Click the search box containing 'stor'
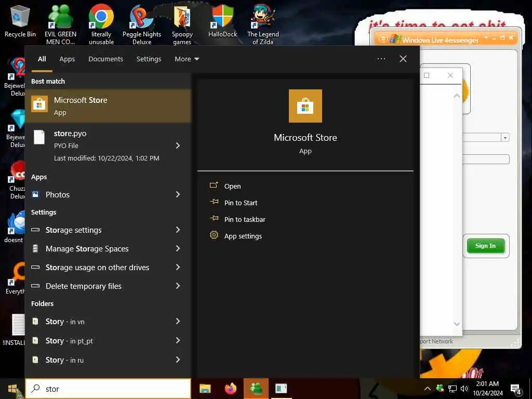This screenshot has height=399, width=532. coord(108,389)
